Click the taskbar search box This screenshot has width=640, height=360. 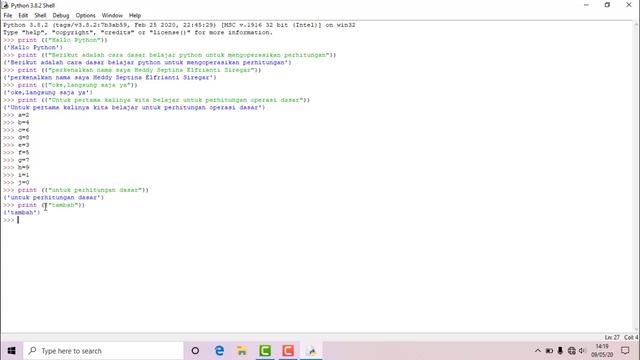click(x=104, y=351)
